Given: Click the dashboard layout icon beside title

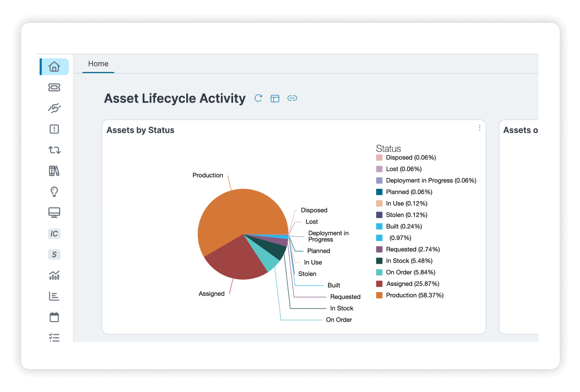Looking at the screenshot, I should pyautogui.click(x=275, y=99).
